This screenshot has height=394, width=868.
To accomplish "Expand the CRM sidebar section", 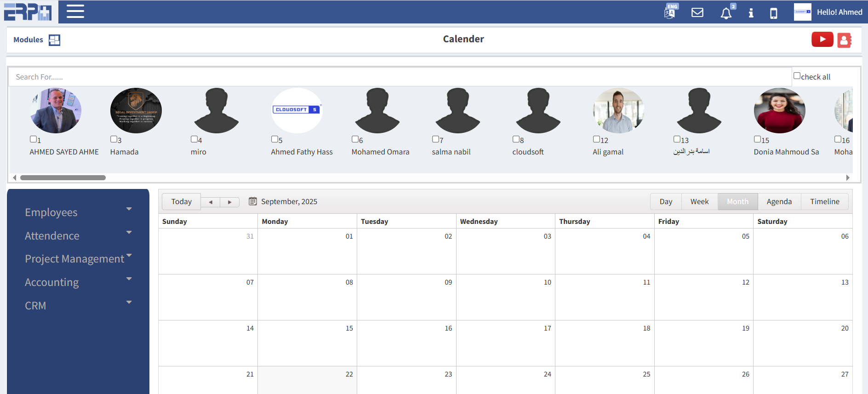I will [78, 305].
